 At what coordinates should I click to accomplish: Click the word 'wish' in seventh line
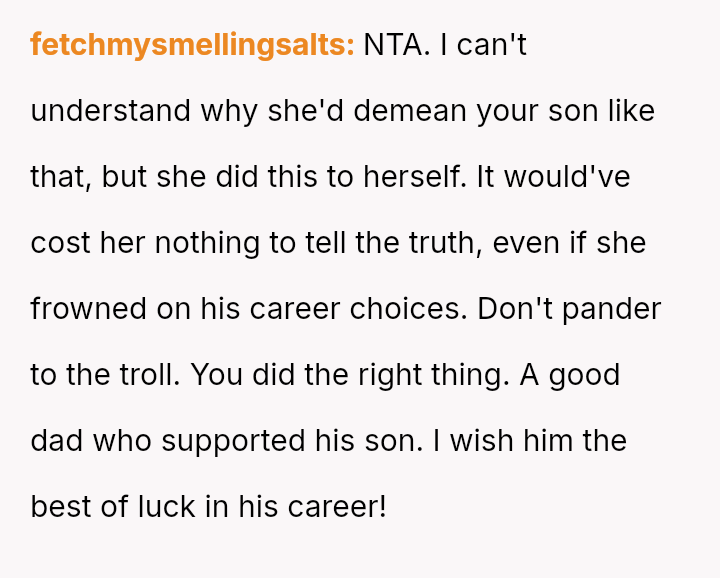(484, 441)
